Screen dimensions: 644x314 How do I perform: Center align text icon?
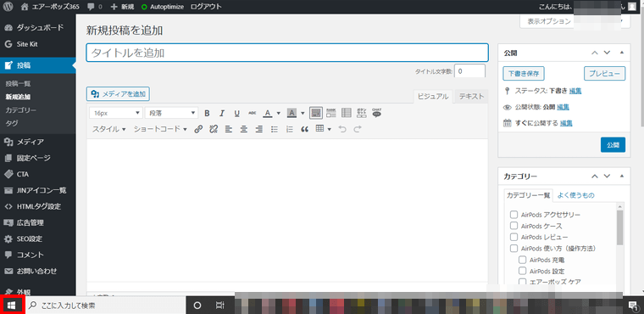[244, 129]
